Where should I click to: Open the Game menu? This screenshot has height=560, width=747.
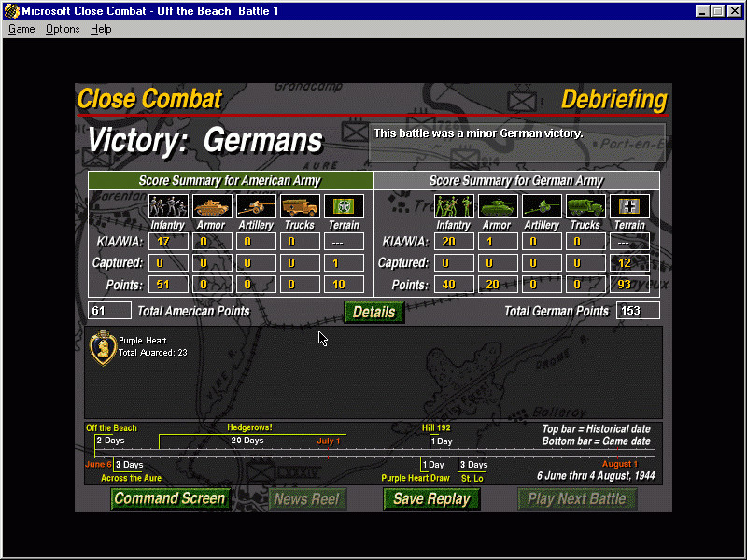click(x=21, y=29)
